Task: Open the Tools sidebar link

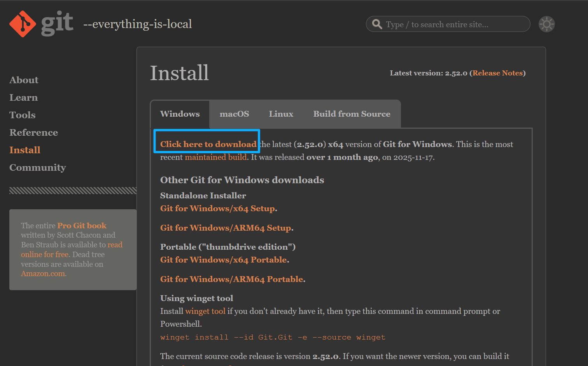Action: (x=22, y=115)
